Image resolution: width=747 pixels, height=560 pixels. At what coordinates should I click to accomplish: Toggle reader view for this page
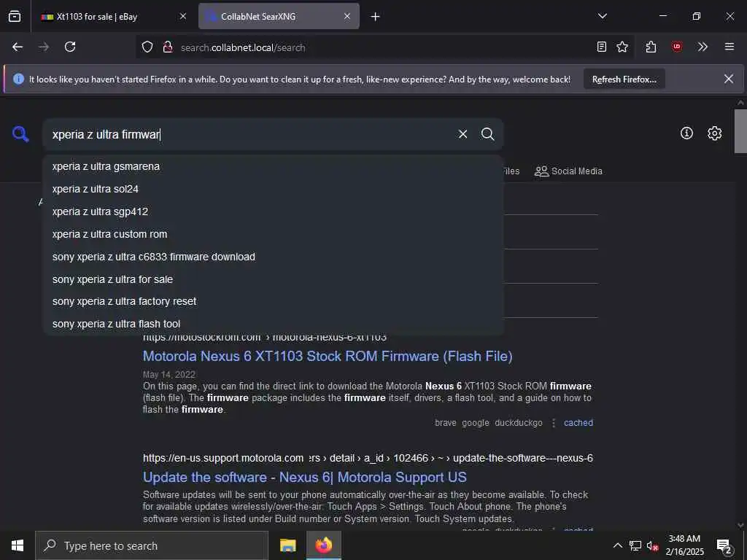[602, 47]
